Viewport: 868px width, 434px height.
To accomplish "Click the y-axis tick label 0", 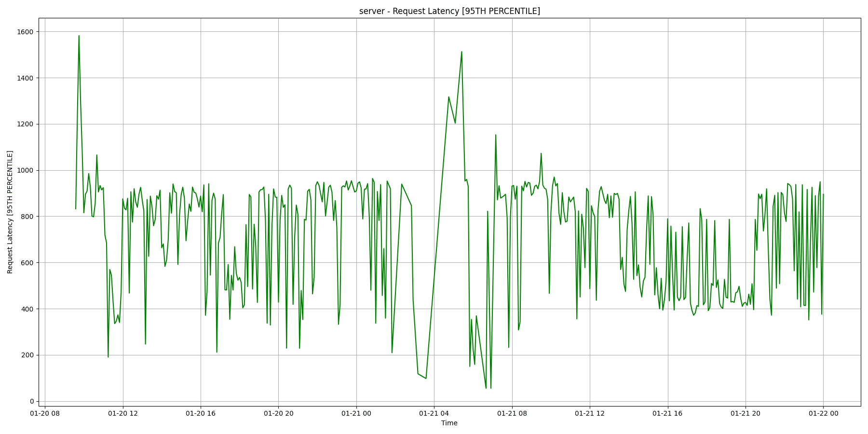I will (32, 401).
